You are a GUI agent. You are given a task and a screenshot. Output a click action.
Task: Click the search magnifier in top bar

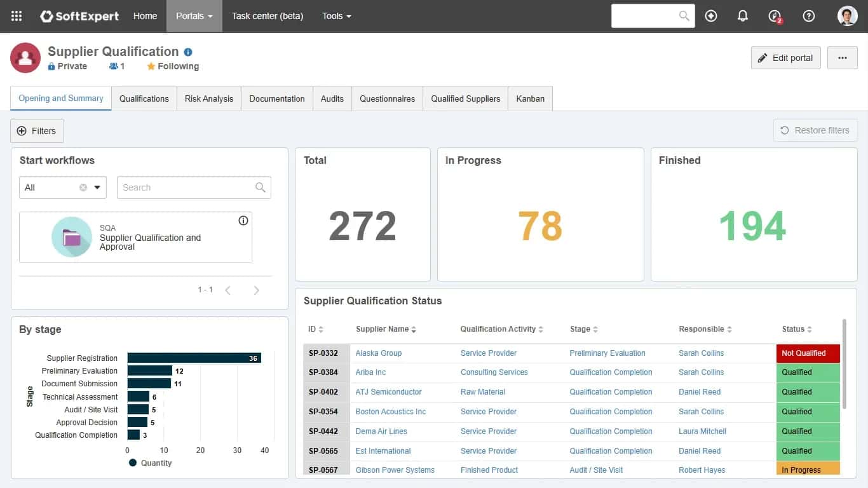click(684, 16)
